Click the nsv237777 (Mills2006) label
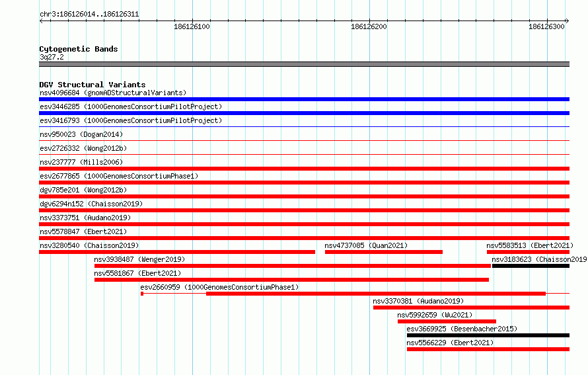This screenshot has height=375, width=588. tap(81, 162)
